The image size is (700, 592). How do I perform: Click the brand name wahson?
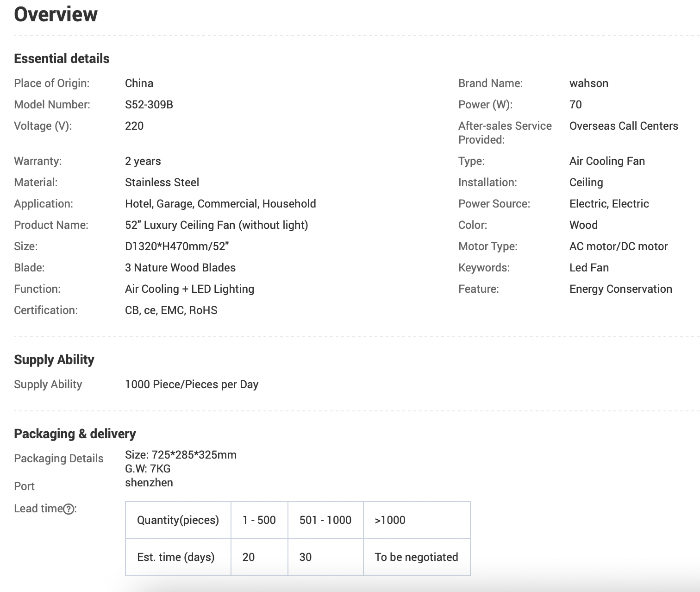(588, 83)
